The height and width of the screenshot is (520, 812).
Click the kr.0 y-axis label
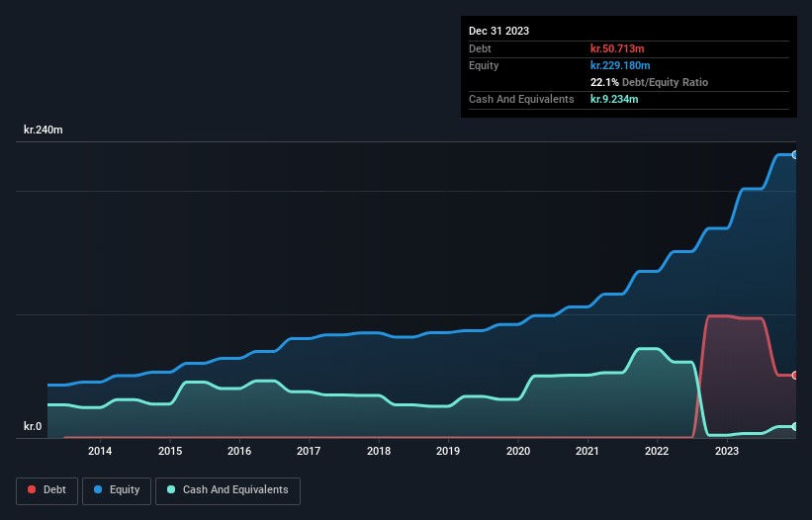pos(33,426)
